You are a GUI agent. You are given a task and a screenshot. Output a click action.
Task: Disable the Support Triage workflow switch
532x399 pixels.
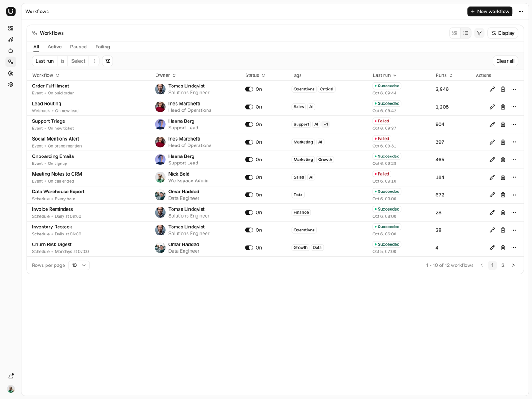(x=249, y=125)
